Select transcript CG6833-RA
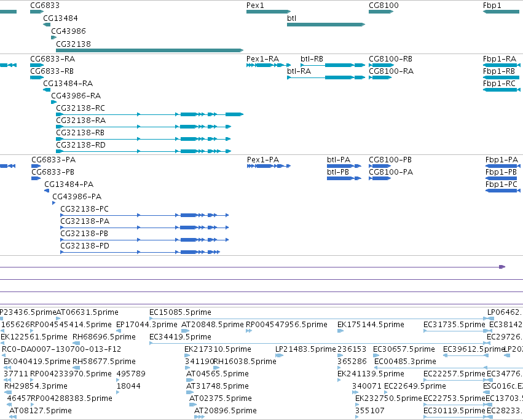The image size is (523, 420). click(37, 65)
